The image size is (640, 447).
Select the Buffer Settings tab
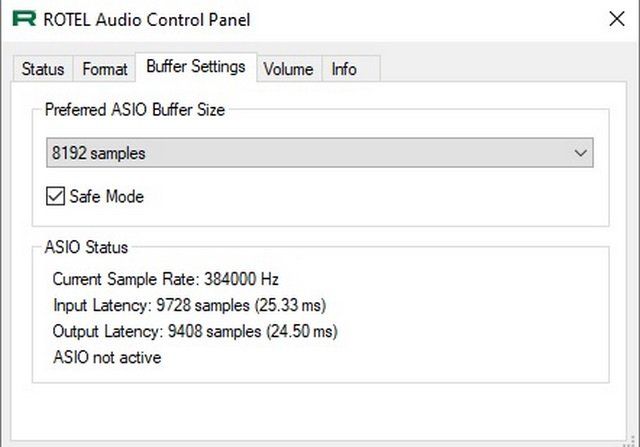[x=196, y=67]
